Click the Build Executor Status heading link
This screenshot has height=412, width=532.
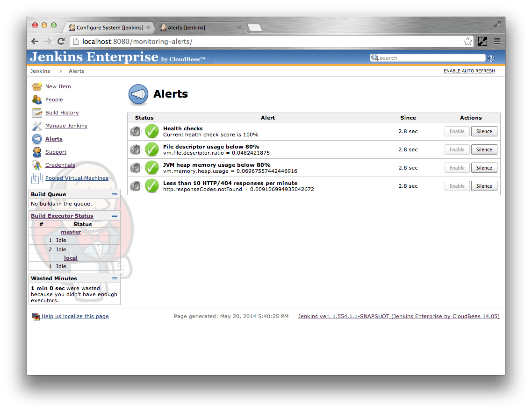pyautogui.click(x=62, y=216)
